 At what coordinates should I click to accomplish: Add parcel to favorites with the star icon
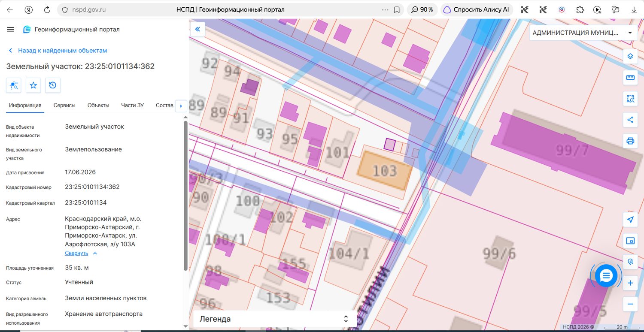click(x=33, y=85)
